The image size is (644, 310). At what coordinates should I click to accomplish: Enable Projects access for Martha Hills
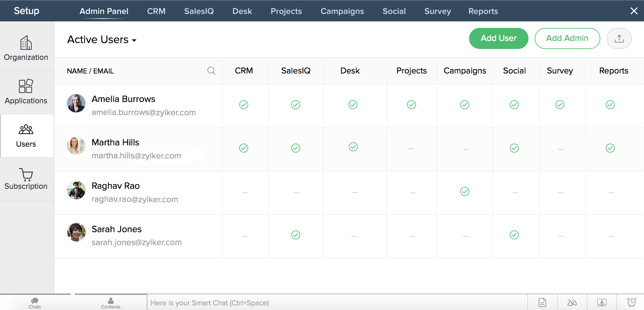[411, 149]
